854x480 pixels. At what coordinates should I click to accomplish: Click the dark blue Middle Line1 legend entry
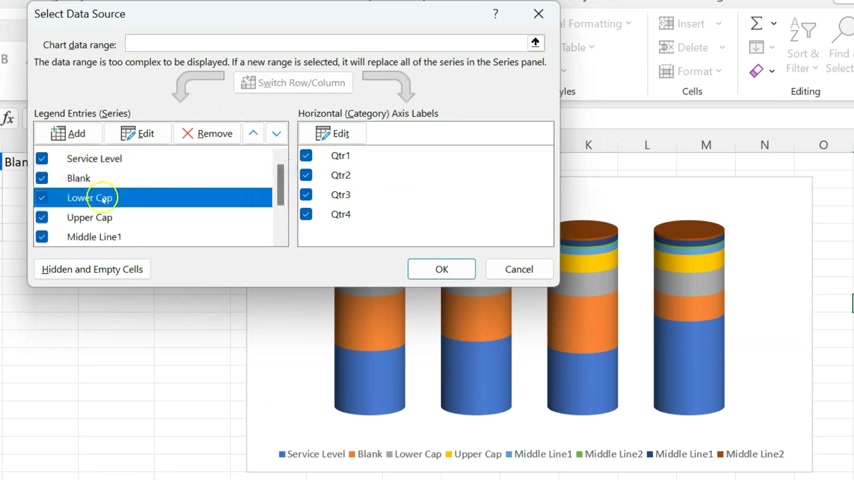(x=680, y=454)
